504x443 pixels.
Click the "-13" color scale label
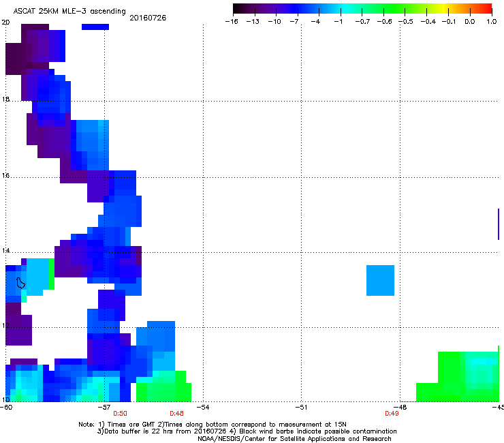click(x=253, y=22)
